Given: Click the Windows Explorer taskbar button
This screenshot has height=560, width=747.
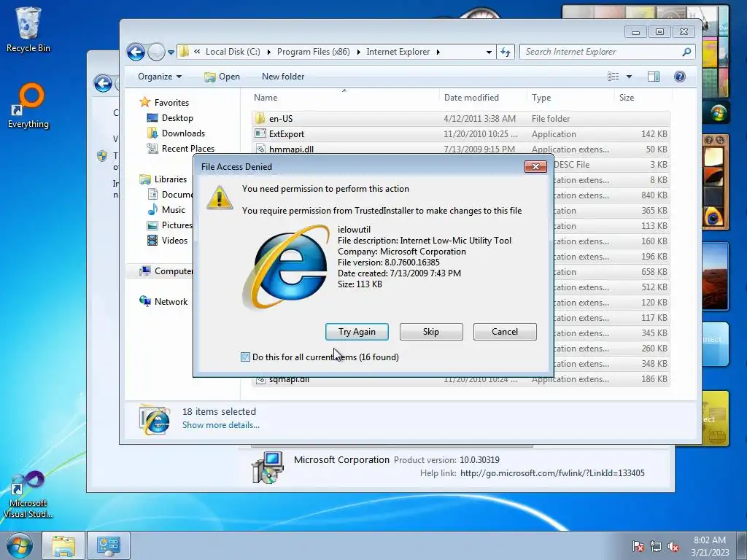Looking at the screenshot, I should pyautogui.click(x=63, y=545).
